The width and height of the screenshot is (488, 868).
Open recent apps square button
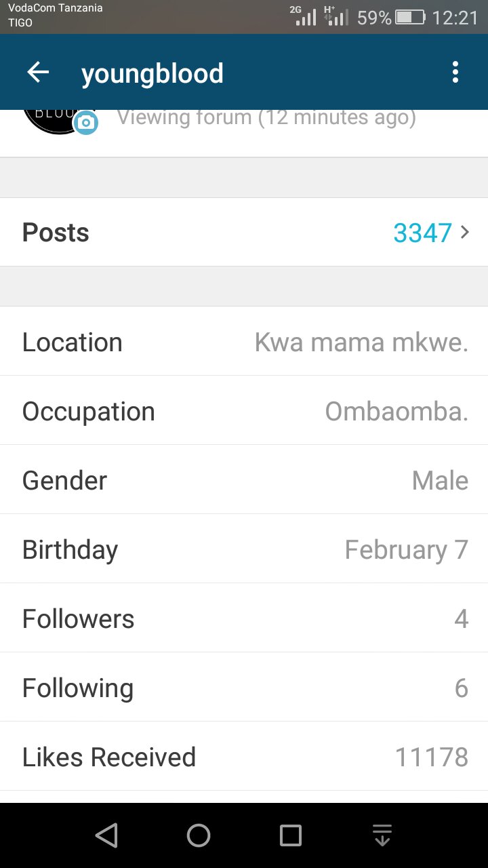[291, 835]
